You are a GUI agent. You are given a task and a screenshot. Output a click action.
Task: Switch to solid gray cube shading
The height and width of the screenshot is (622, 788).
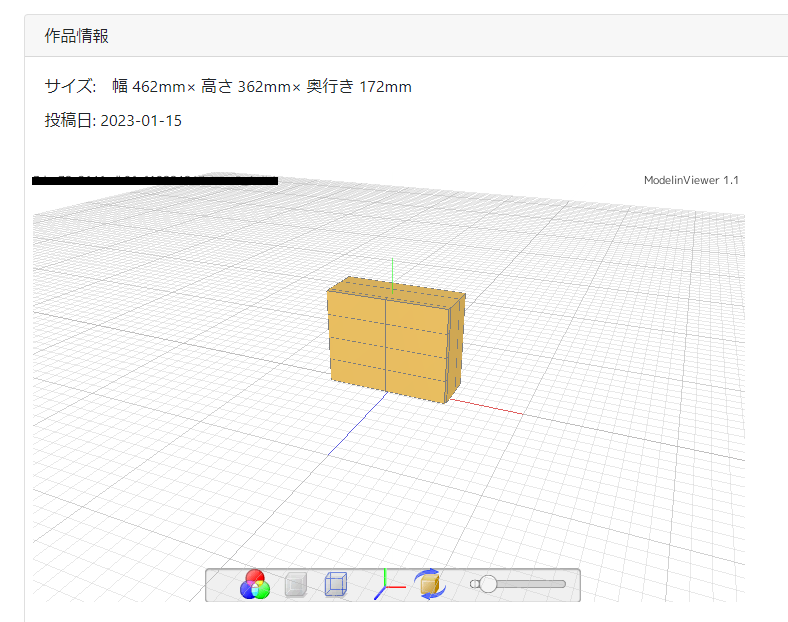[295, 585]
